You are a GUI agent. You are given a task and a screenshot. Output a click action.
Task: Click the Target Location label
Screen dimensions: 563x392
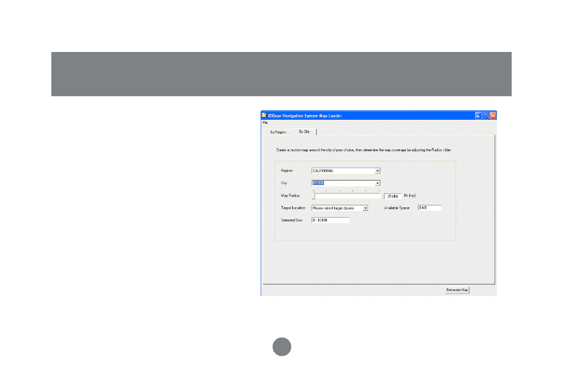[293, 208]
